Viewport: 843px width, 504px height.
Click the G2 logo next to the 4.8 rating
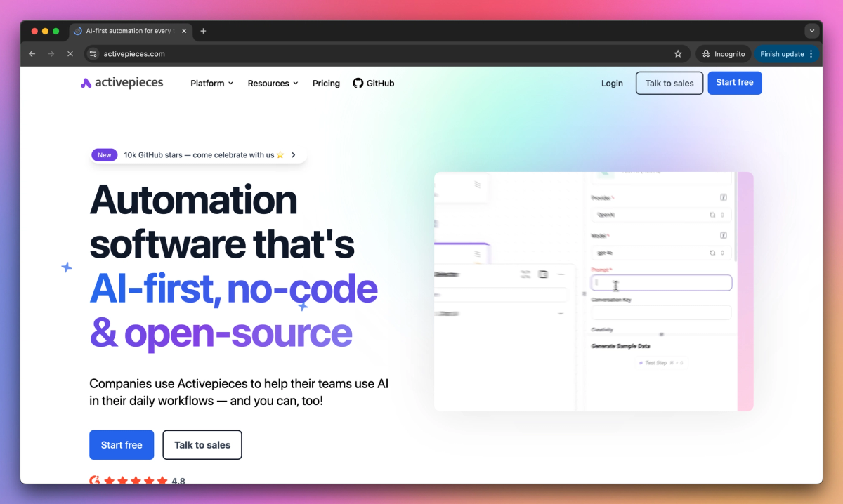click(94, 480)
